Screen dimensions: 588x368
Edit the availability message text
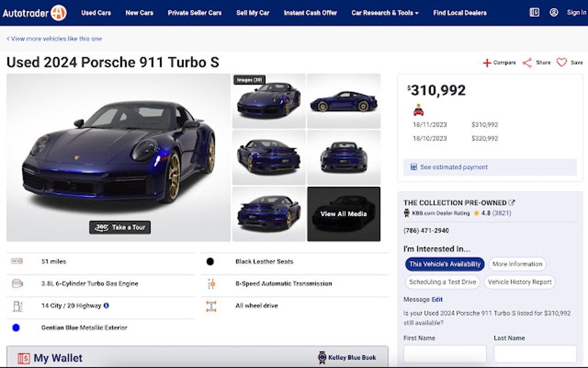(436, 299)
